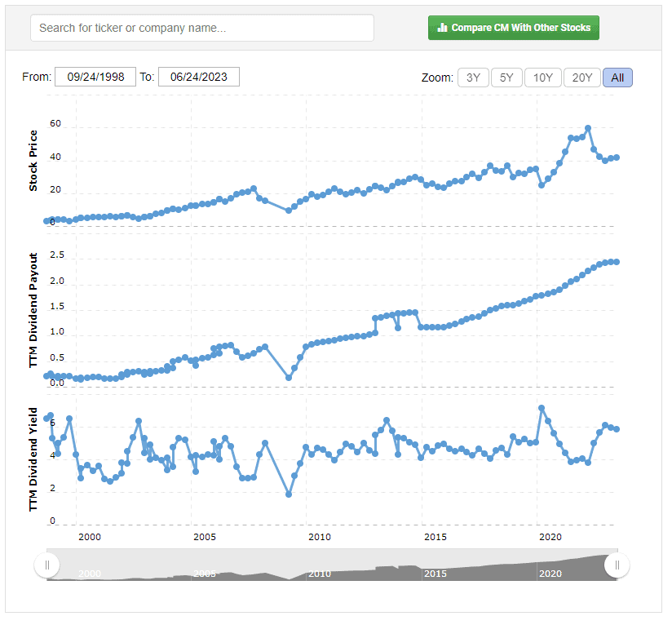This screenshot has width=672, height=625.
Task: Click the left handle of range slider
Action: 47,565
